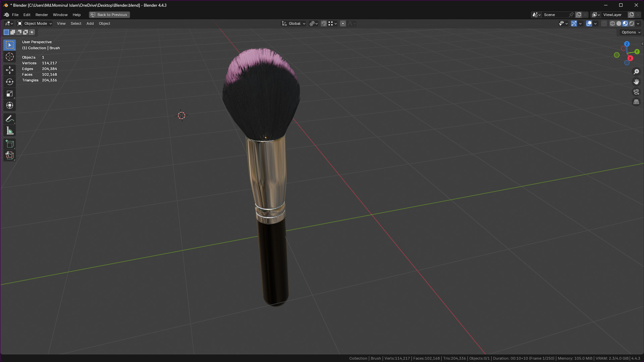Choose the Rotate tool
The width and height of the screenshot is (644, 362).
pos(9,82)
